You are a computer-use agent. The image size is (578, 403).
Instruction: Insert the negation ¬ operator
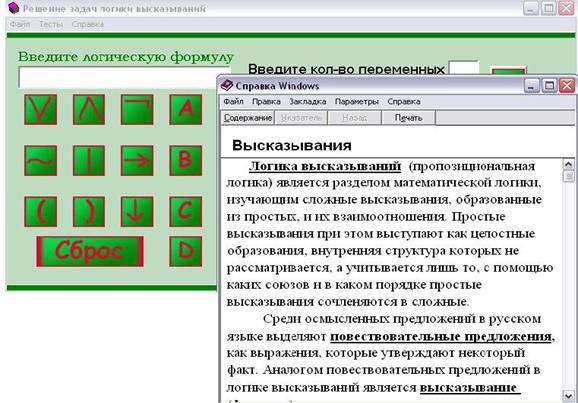[x=137, y=110]
